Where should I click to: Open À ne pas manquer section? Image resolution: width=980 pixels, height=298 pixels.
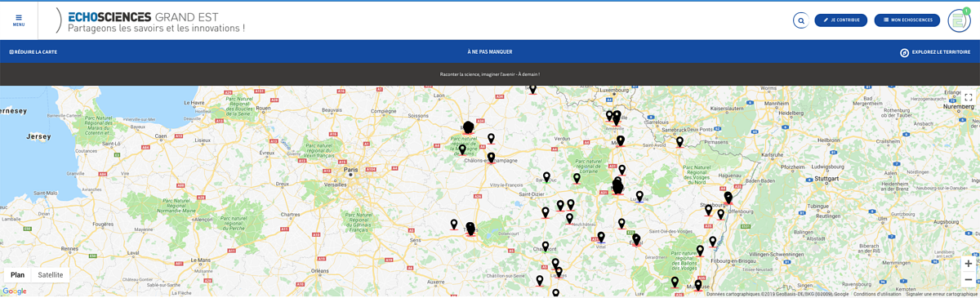pyautogui.click(x=490, y=52)
